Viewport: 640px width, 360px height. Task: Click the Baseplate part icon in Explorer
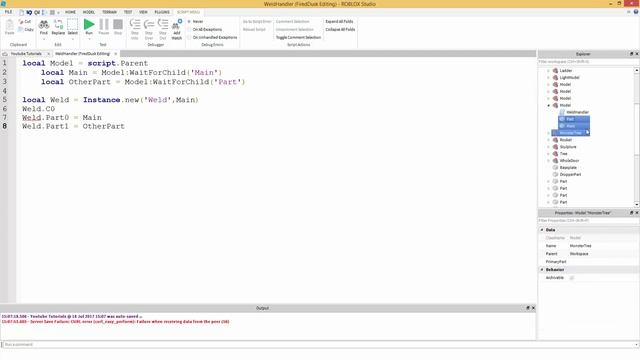[555, 167]
